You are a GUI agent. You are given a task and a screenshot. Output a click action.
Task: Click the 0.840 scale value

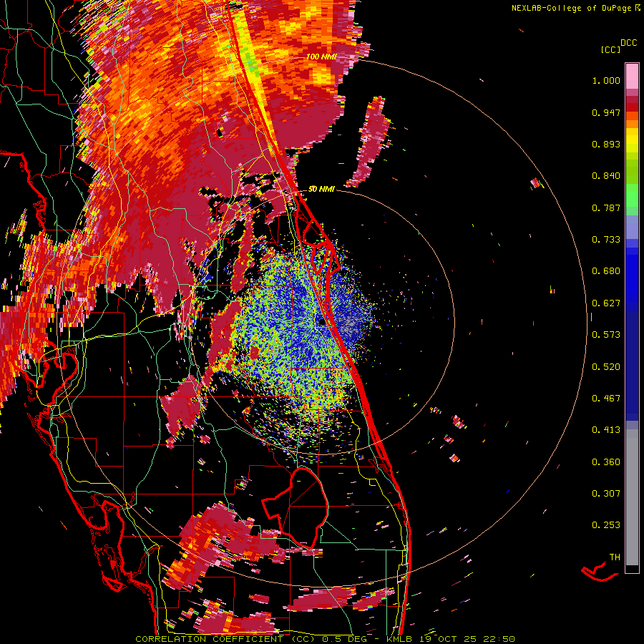coord(606,176)
